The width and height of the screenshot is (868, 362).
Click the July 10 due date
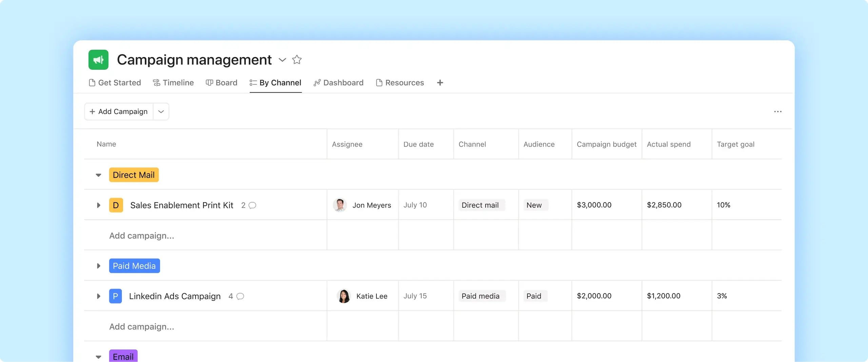coord(415,205)
